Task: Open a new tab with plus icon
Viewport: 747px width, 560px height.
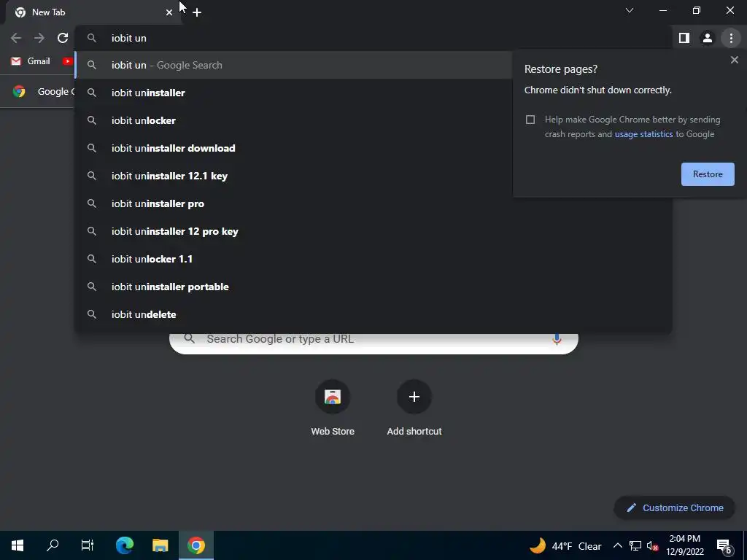Action: [x=197, y=12]
